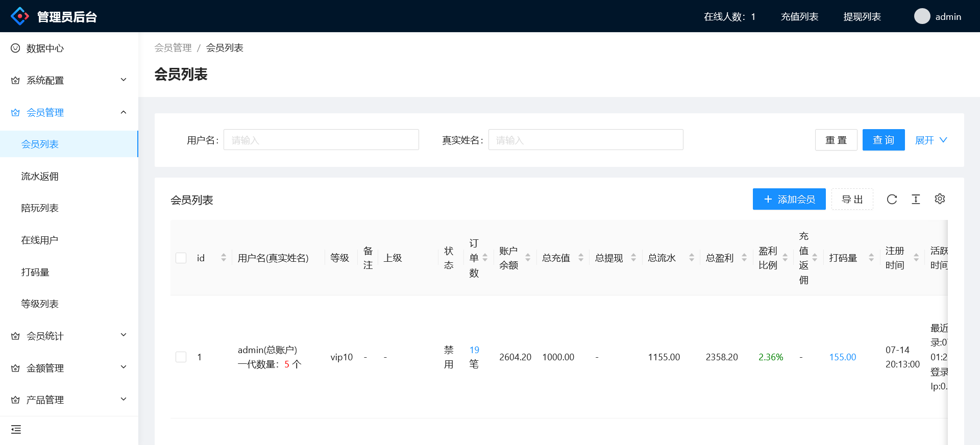The image size is (980, 445).
Task: Select checkbox for admin row
Action: [x=181, y=357]
